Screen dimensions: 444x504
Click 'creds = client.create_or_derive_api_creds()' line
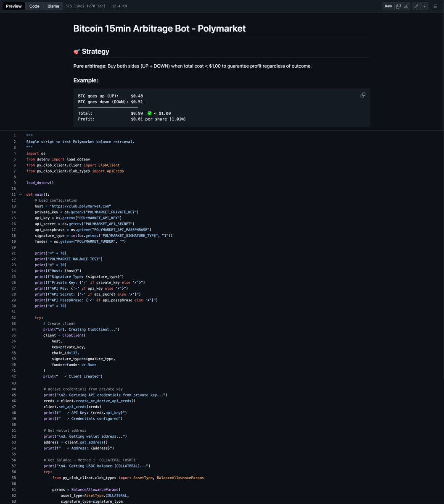90,401
